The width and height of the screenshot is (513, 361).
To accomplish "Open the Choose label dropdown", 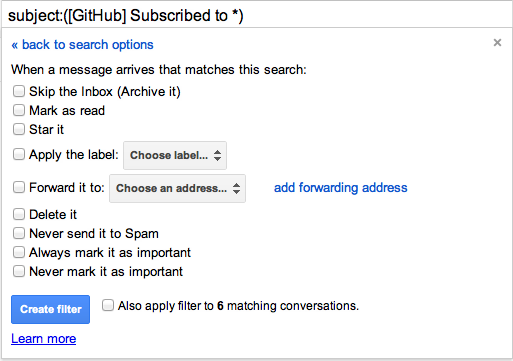I will coord(175,155).
